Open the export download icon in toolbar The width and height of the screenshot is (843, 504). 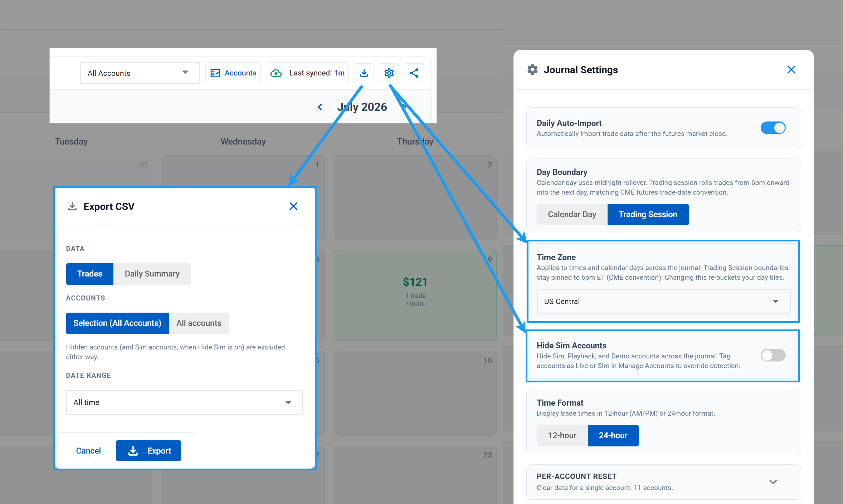364,73
